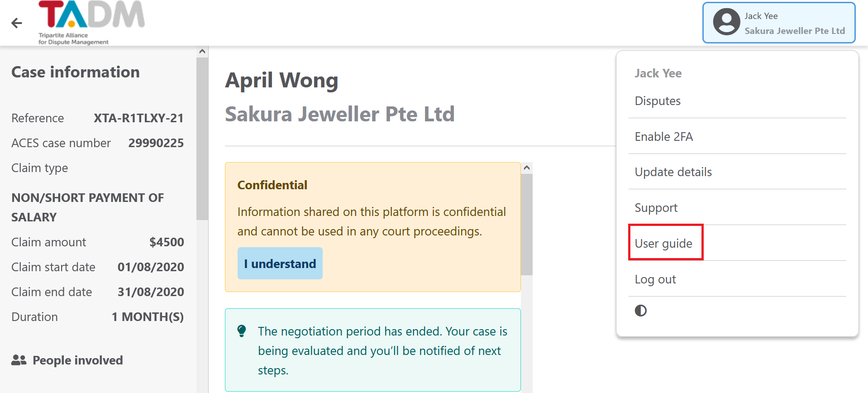Viewport: 868px width, 393px height.
Task: Click the back arrow icon
Action: pyautogui.click(x=17, y=23)
